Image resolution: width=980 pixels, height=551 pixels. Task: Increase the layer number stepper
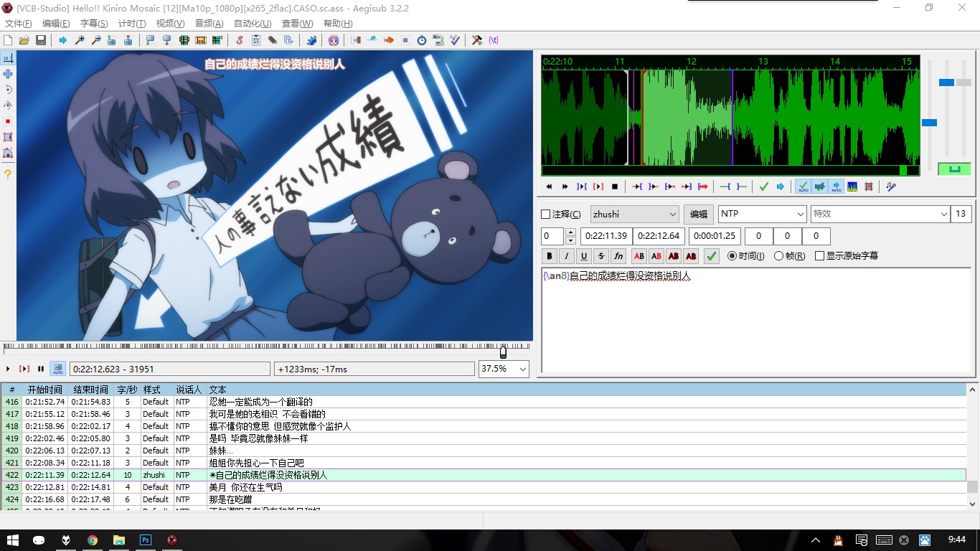pyautogui.click(x=571, y=232)
